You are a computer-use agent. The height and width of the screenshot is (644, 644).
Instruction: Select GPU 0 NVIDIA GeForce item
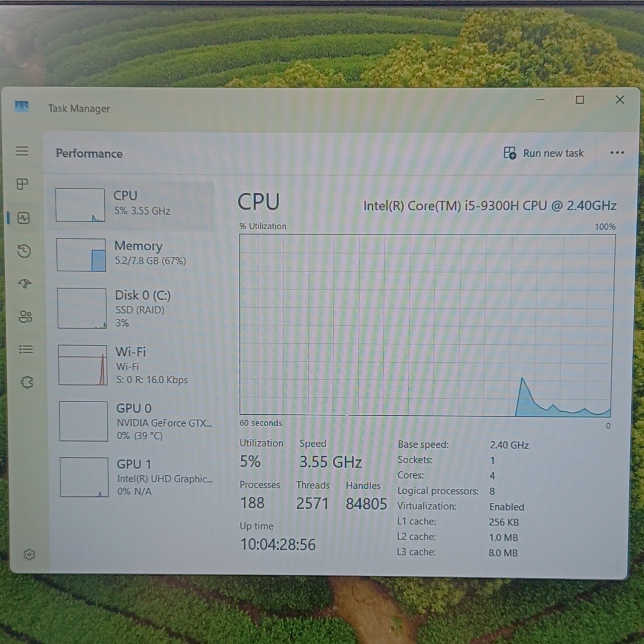(x=137, y=422)
